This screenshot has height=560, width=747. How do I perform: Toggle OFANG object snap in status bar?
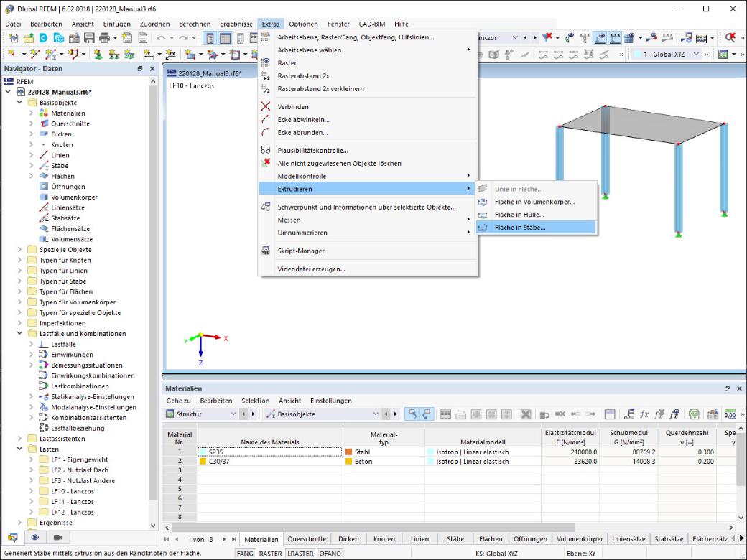pyautogui.click(x=330, y=554)
